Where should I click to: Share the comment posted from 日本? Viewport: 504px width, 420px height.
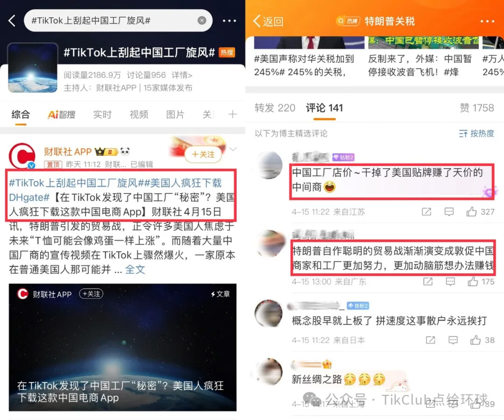pos(430,340)
